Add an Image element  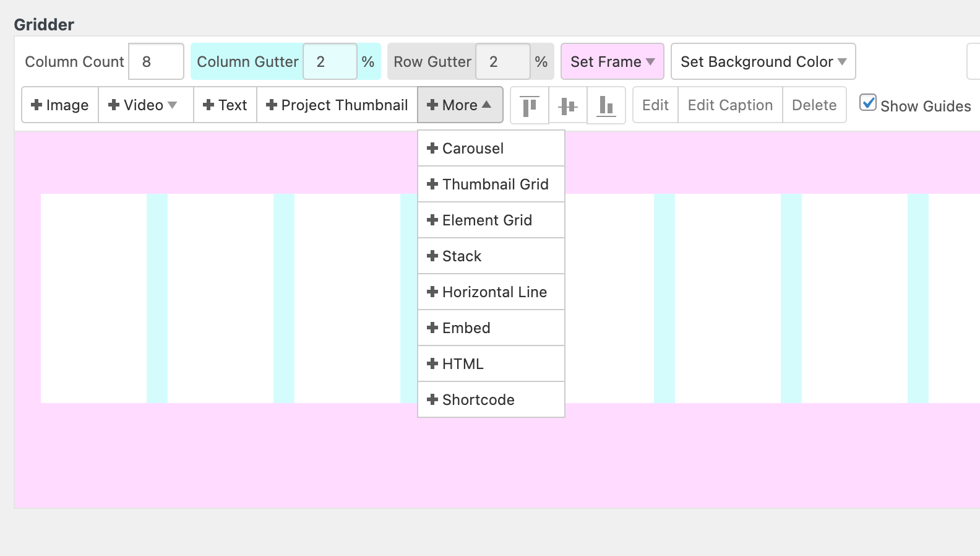click(60, 105)
